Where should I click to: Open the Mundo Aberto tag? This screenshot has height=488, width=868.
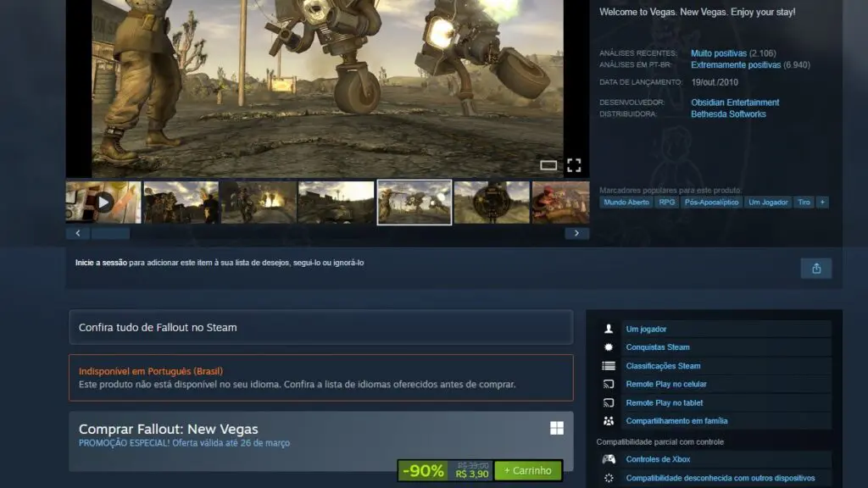coord(626,202)
